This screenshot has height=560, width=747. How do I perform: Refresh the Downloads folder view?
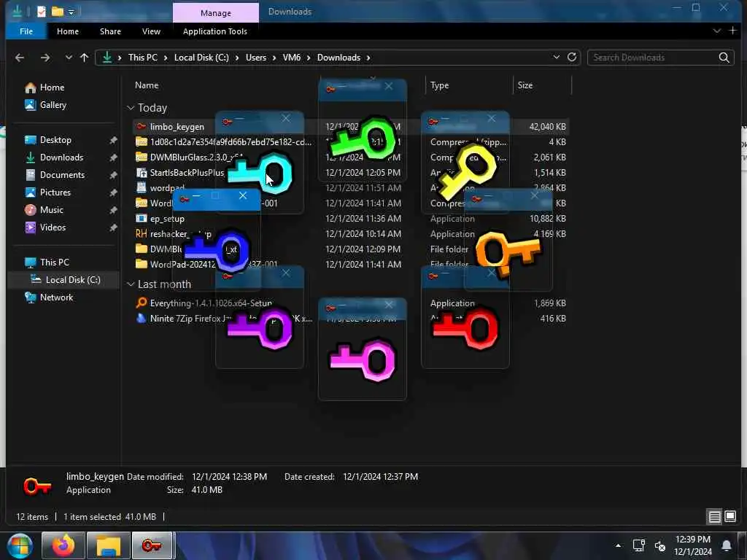click(572, 57)
